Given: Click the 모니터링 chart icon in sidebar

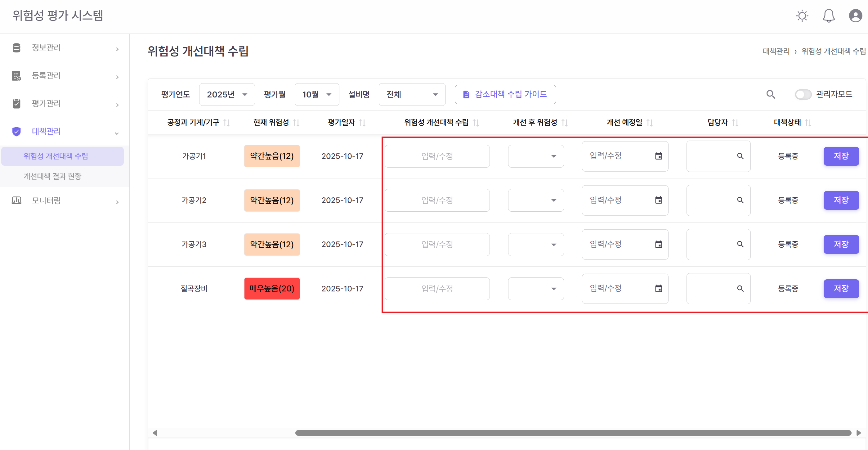Looking at the screenshot, I should point(16,200).
